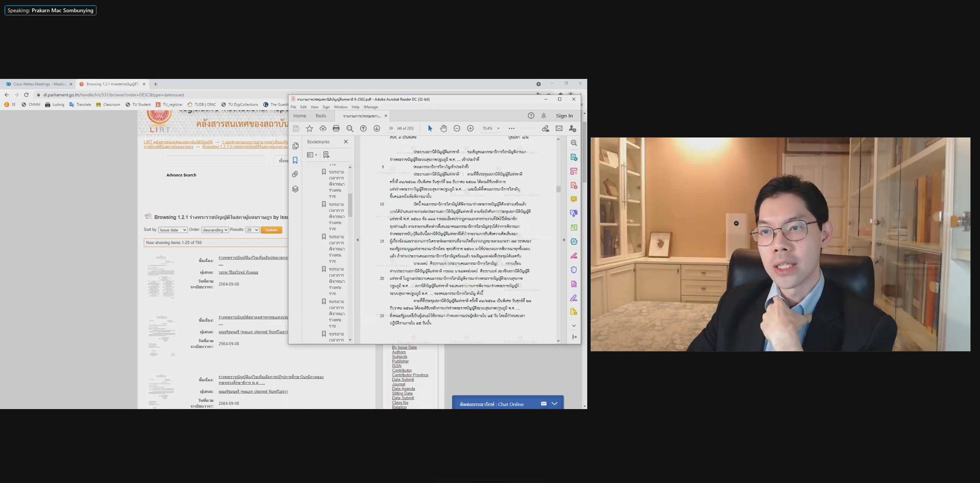980x483 pixels.
Task: Open the Edit menu in Acrobat
Action: coord(303,107)
